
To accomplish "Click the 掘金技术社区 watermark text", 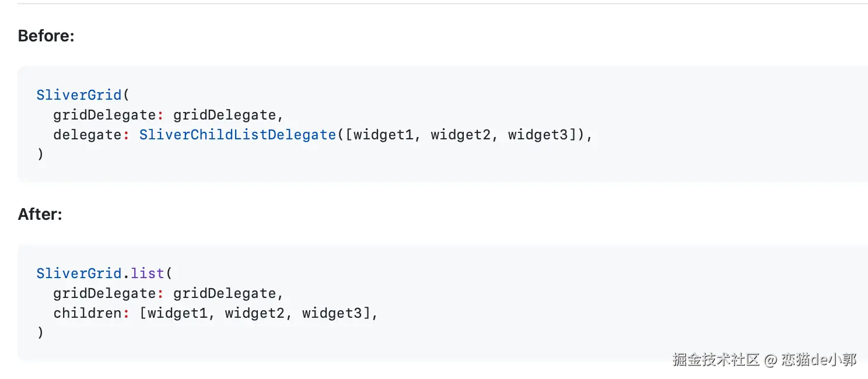I will (716, 359).
